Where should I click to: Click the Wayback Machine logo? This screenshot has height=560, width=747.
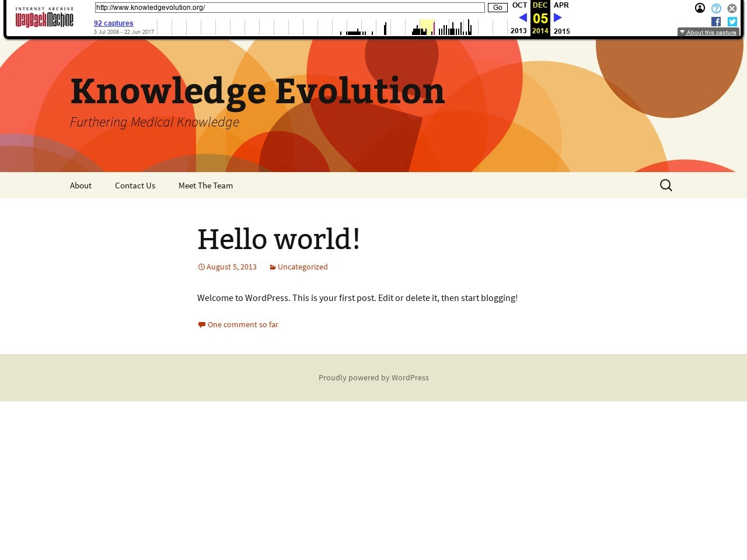44,18
